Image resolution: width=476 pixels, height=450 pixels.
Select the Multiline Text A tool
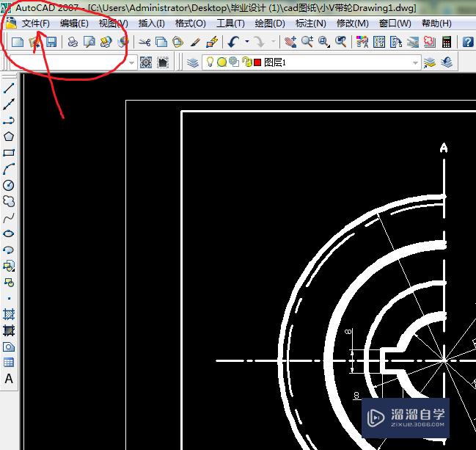point(9,379)
